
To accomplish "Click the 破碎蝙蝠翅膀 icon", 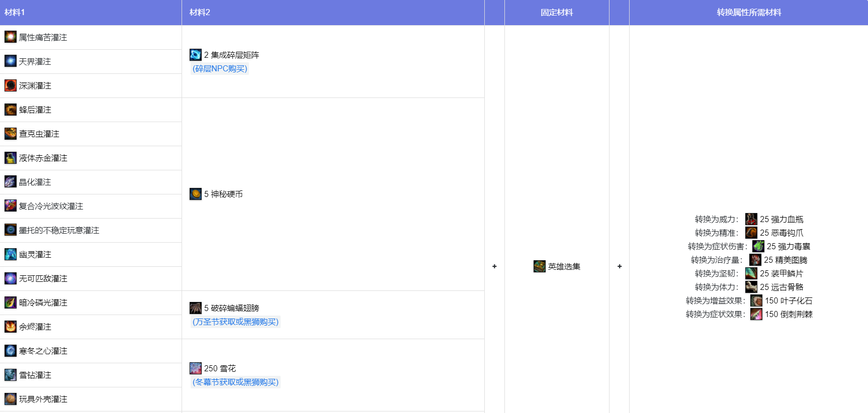I will tap(195, 308).
